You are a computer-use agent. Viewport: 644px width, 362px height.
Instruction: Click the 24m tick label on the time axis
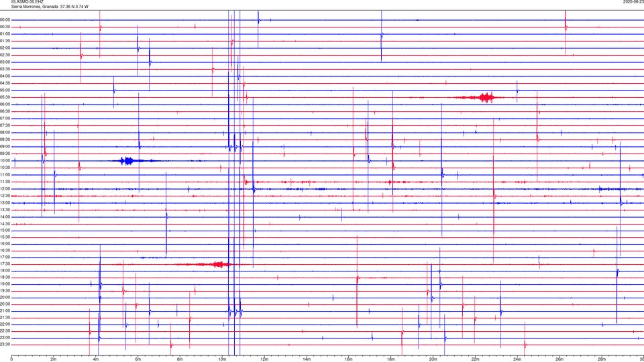517,359
